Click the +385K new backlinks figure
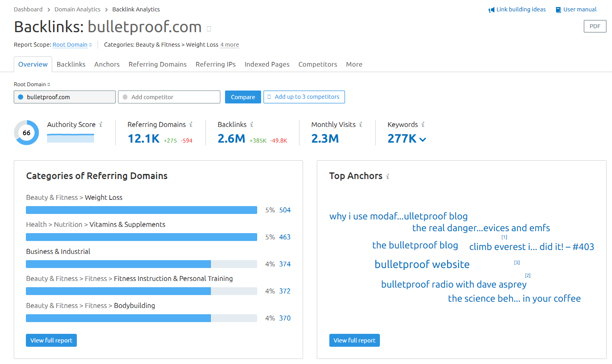 [258, 141]
